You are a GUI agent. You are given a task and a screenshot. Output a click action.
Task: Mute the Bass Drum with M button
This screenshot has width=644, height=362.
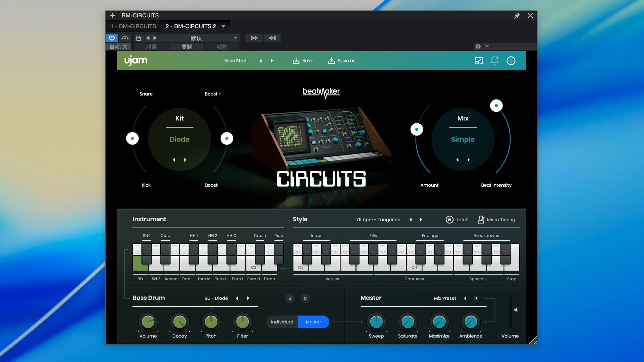306,298
